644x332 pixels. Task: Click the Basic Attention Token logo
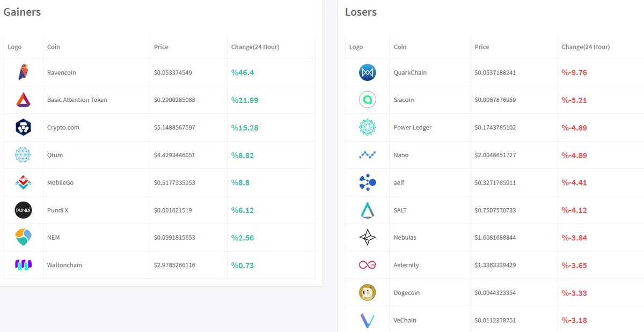(23, 100)
